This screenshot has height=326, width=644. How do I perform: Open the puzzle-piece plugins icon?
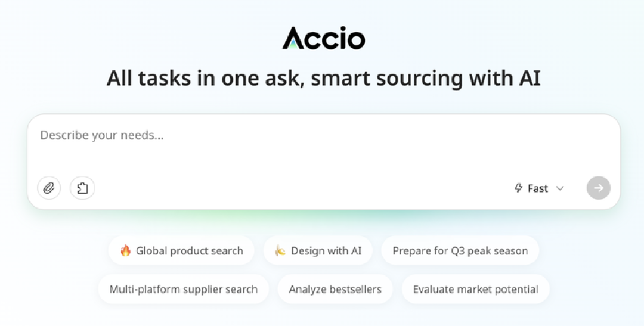pyautogui.click(x=82, y=188)
